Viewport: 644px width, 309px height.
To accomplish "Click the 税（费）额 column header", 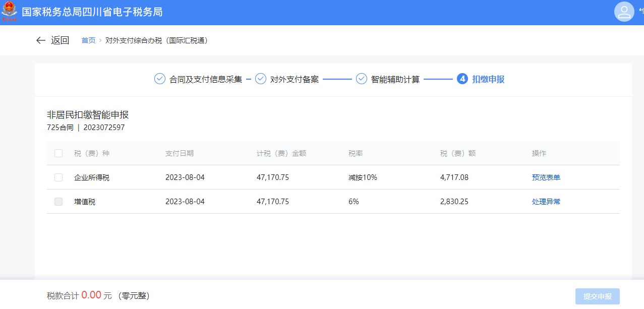I will (458, 153).
